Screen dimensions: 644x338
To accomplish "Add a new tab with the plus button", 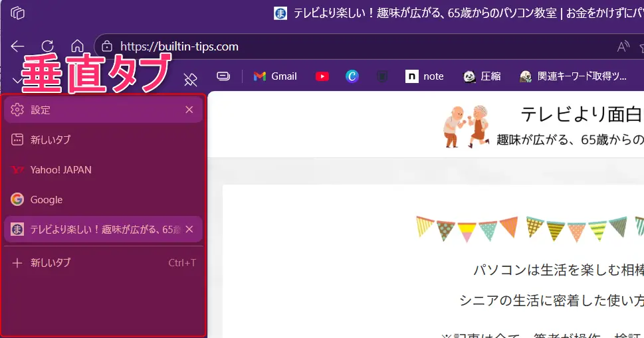I will [x=18, y=263].
